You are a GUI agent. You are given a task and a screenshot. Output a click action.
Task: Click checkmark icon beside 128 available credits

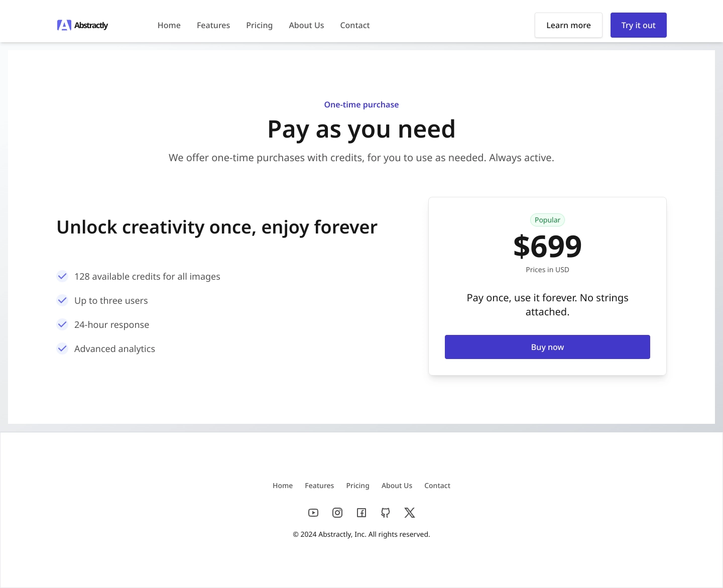(x=62, y=276)
